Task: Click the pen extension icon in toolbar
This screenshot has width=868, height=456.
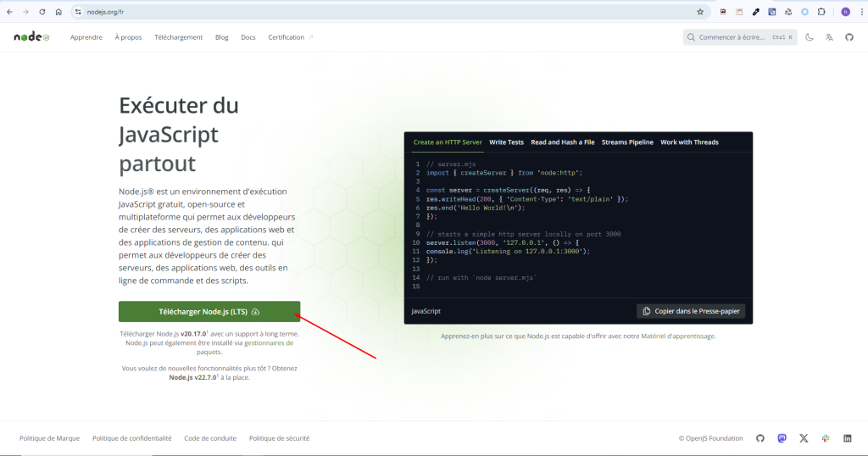Action: (x=755, y=12)
